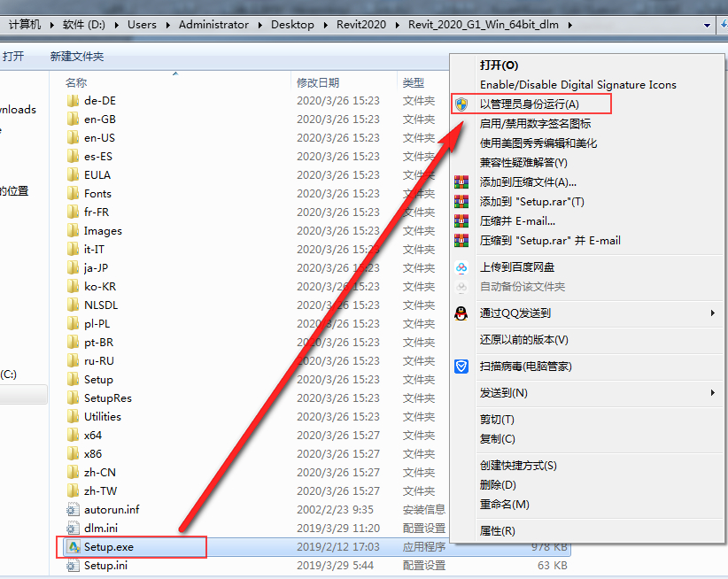
Task: Click the NLSDL folder icon
Action: coord(73,305)
